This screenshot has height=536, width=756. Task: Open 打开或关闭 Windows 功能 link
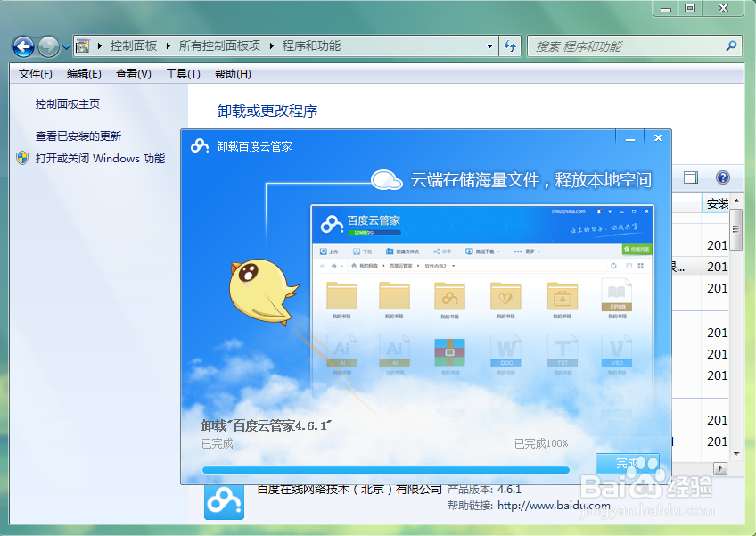100,158
